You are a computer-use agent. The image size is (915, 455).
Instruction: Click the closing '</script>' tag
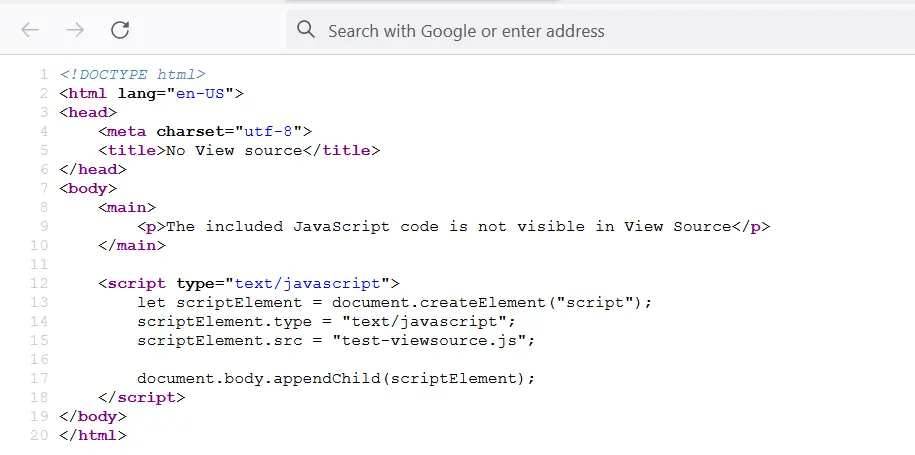(142, 397)
